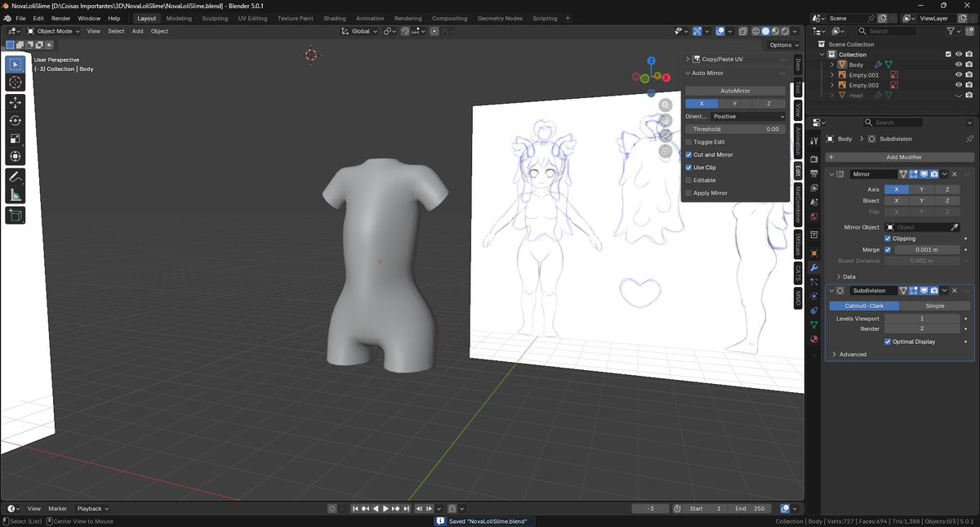Screen dimensions: 980x527
Task: Enable wireframe viewport shading
Action: click(755, 31)
